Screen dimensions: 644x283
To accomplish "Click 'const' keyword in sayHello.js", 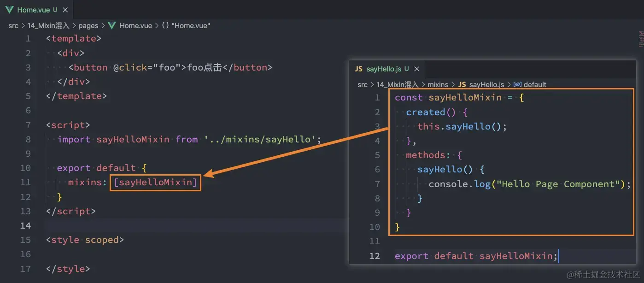I will [x=409, y=97].
